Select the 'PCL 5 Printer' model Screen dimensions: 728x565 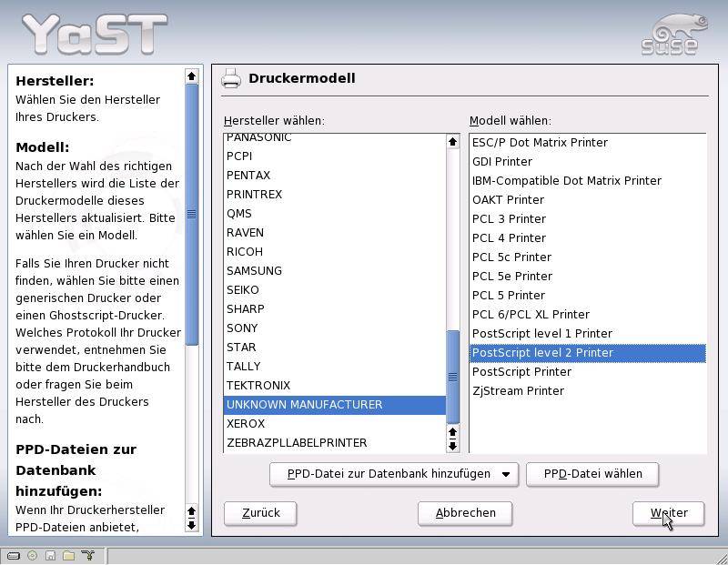coord(587,296)
